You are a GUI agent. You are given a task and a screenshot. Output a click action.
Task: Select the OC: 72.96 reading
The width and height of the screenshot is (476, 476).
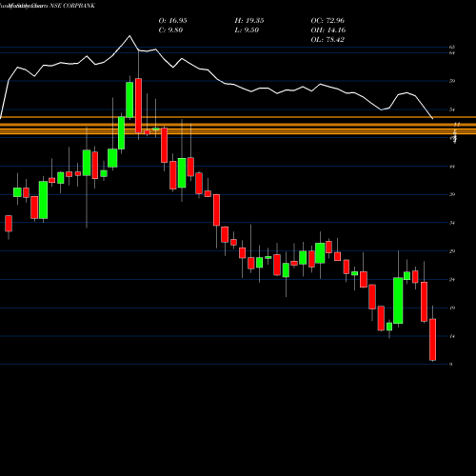(327, 21)
